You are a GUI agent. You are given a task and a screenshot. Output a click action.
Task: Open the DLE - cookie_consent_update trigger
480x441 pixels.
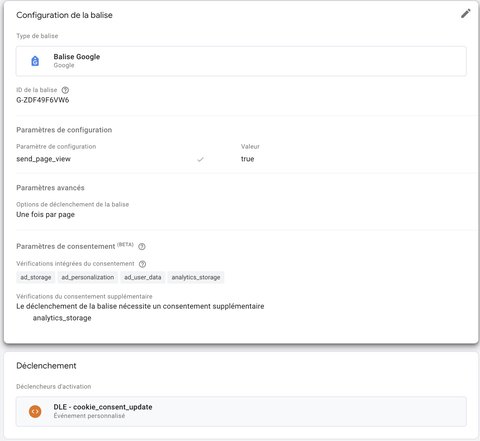coord(241,411)
